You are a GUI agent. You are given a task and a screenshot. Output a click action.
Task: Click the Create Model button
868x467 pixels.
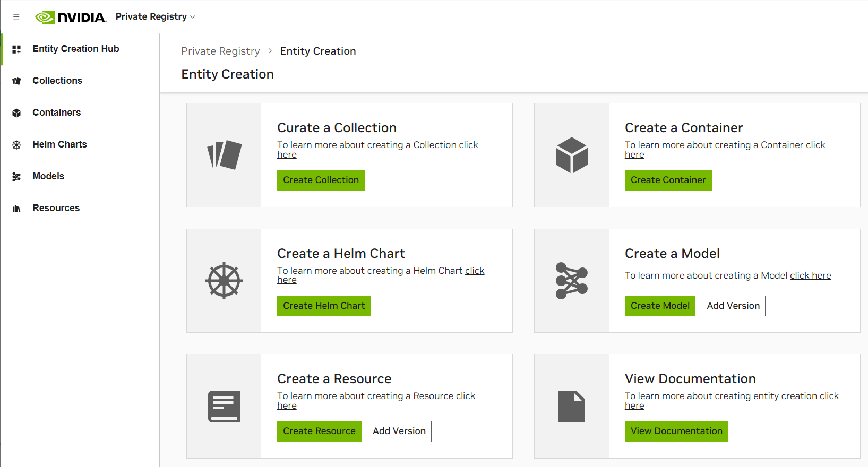(660, 306)
